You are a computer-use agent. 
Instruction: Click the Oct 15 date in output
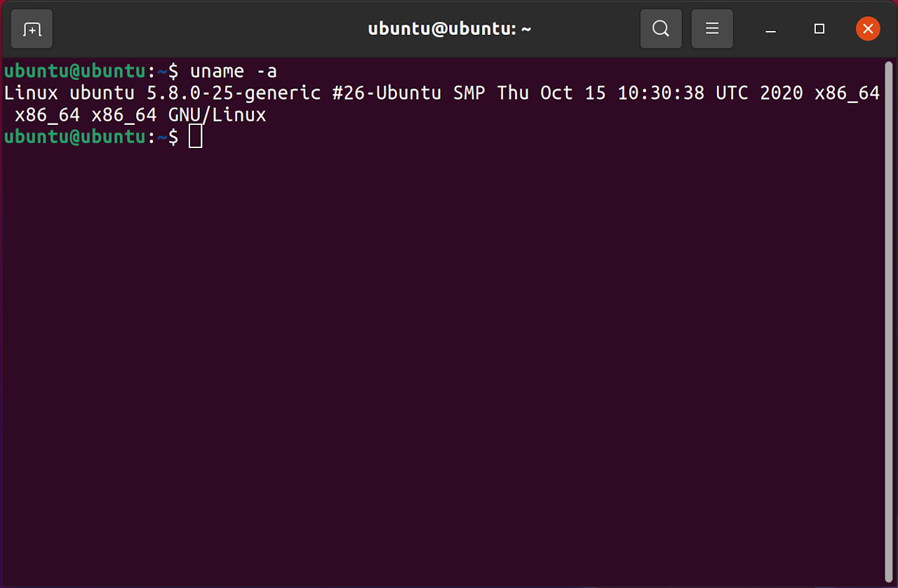point(573,93)
